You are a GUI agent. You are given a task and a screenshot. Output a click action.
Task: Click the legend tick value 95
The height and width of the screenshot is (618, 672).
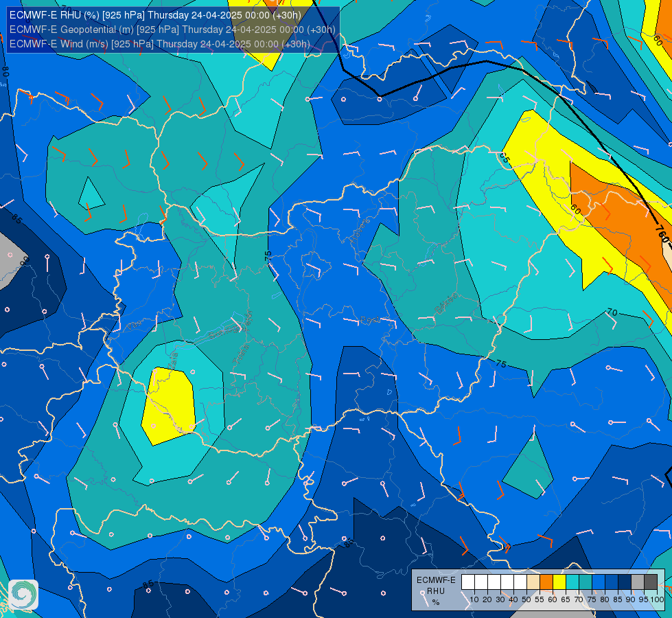[644, 599]
